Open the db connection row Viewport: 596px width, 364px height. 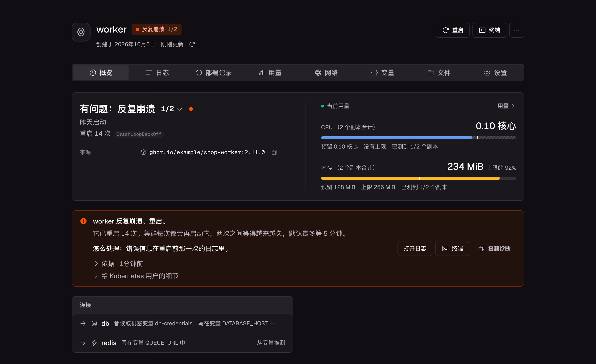point(182,324)
